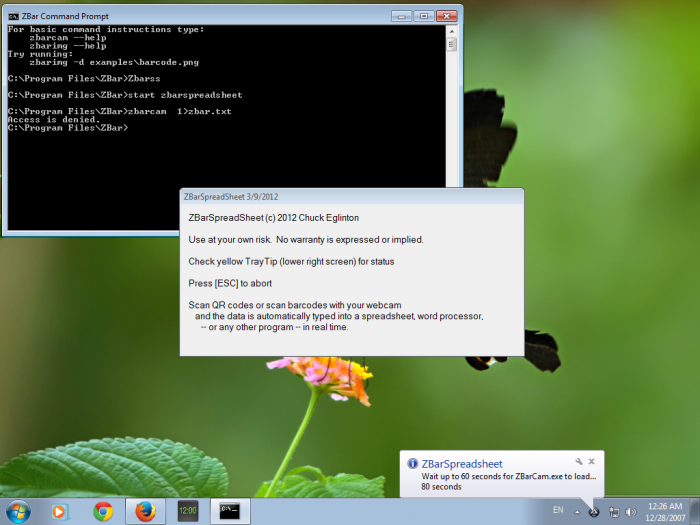Dismiss the ZBarSpreadsheet notification balloon
The height and width of the screenshot is (525, 700).
coord(592,462)
